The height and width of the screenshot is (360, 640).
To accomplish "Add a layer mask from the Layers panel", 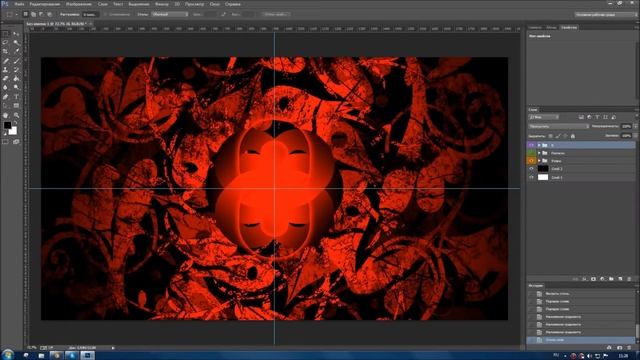I will pyautogui.click(x=593, y=279).
